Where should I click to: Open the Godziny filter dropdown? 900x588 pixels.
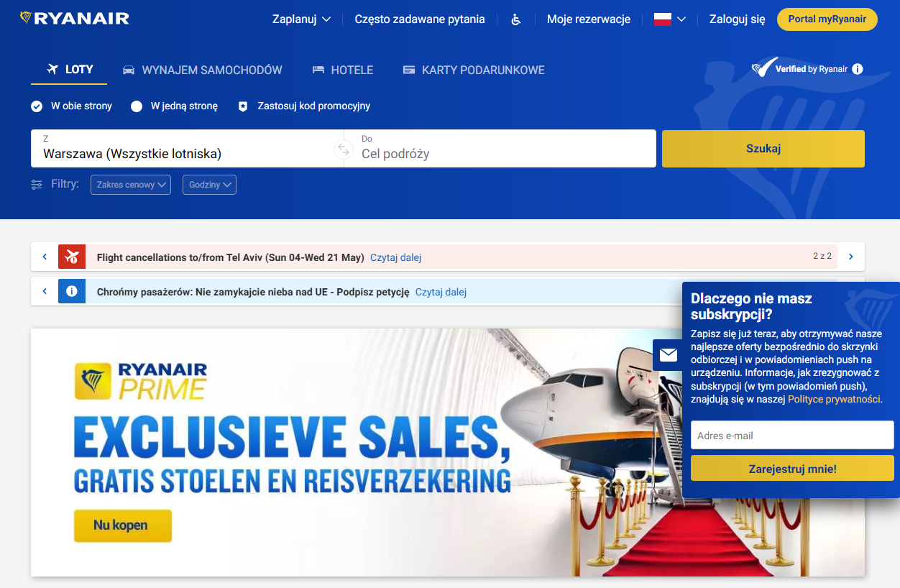(209, 185)
